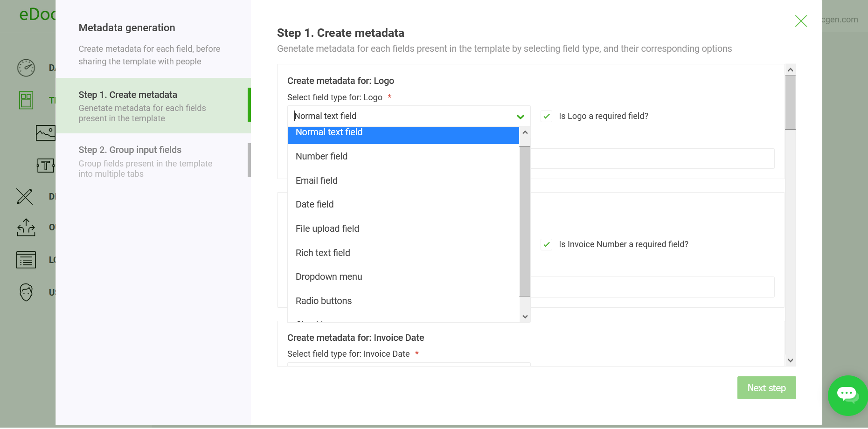Toggle 'Is Invoice Number a required field?' checkbox

pyautogui.click(x=546, y=244)
